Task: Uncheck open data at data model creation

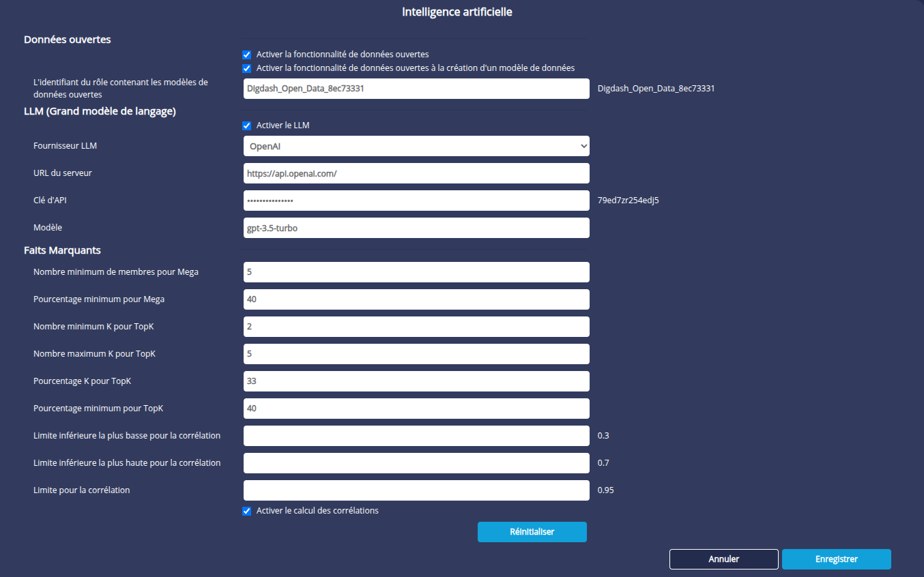Action: click(247, 68)
